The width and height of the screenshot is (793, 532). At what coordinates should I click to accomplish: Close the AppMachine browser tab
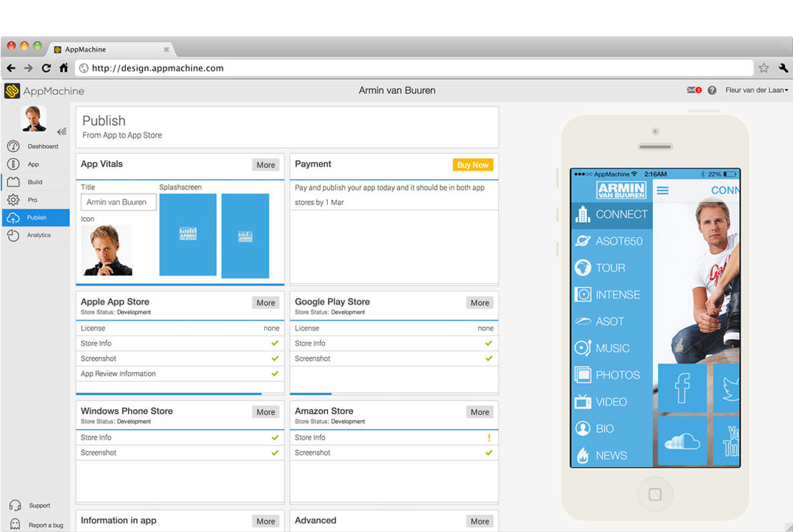pyautogui.click(x=166, y=49)
